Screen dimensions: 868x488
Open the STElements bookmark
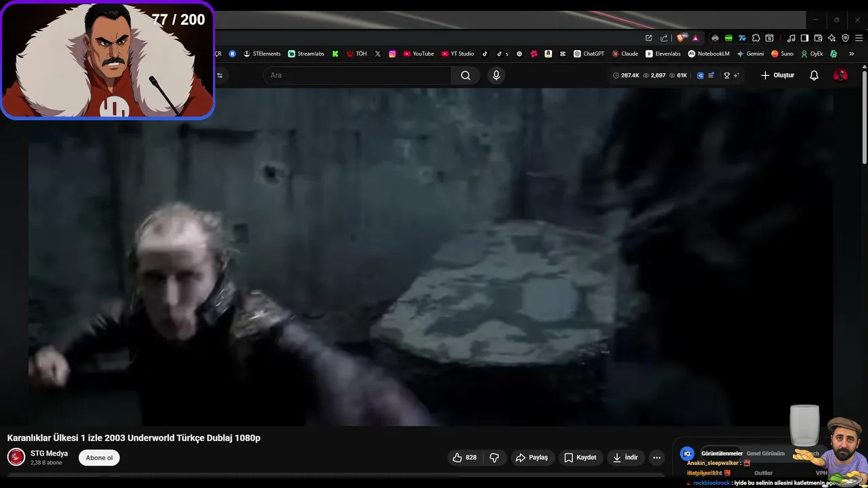tap(262, 54)
